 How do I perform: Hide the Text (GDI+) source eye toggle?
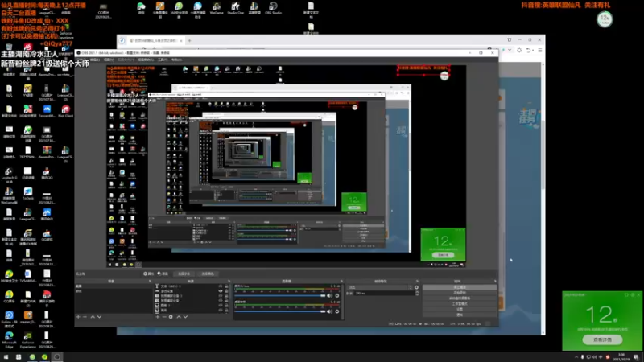click(221, 286)
